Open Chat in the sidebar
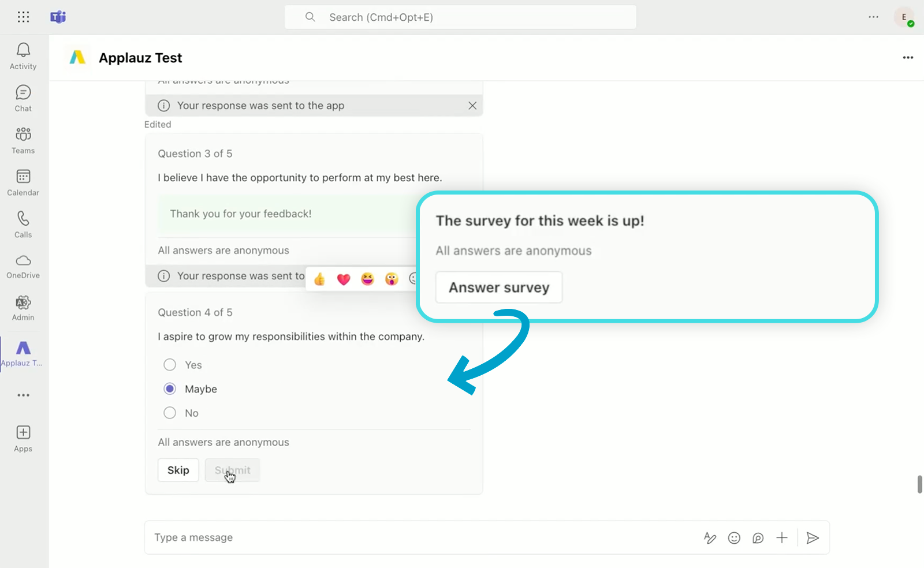 (x=23, y=98)
